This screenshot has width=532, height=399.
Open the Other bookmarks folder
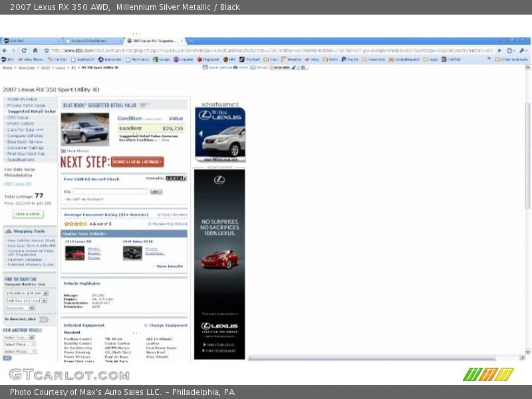click(x=511, y=59)
